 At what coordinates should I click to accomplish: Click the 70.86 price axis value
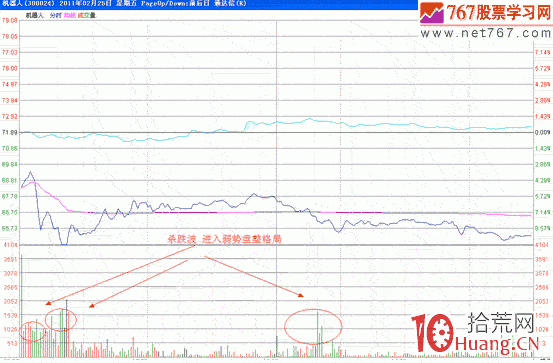[10, 149]
